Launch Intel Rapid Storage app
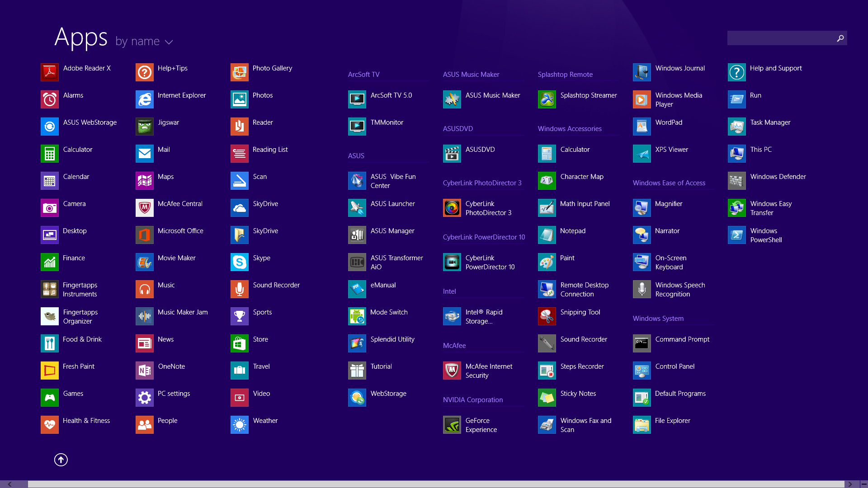868x488 pixels. [x=453, y=316]
